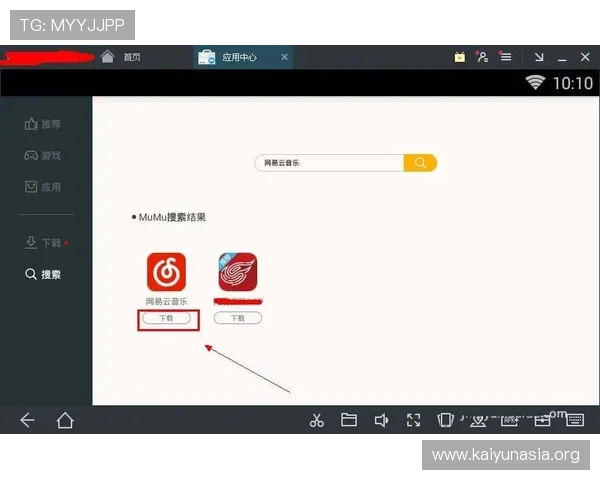Click the Android back arrow
600x480 pixels.
(x=27, y=420)
